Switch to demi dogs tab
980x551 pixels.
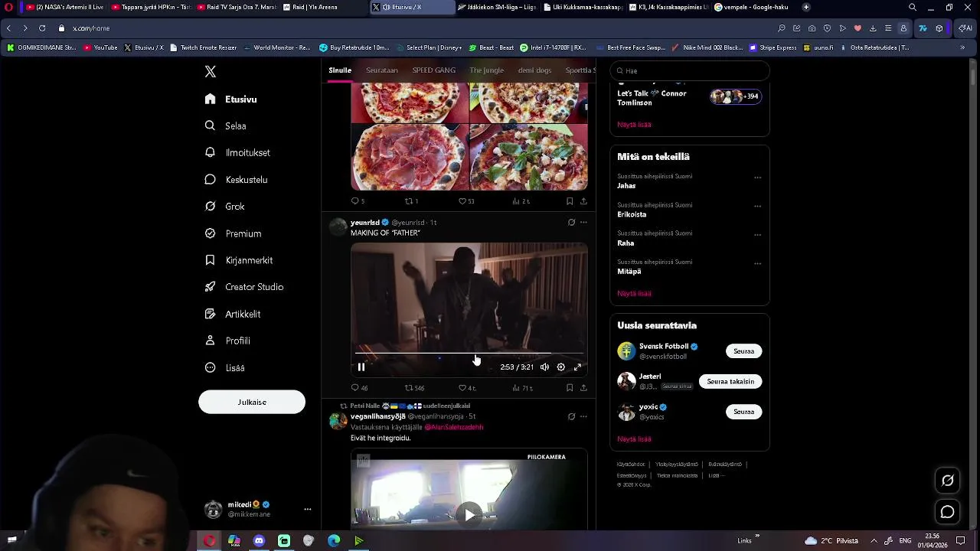pos(534,70)
